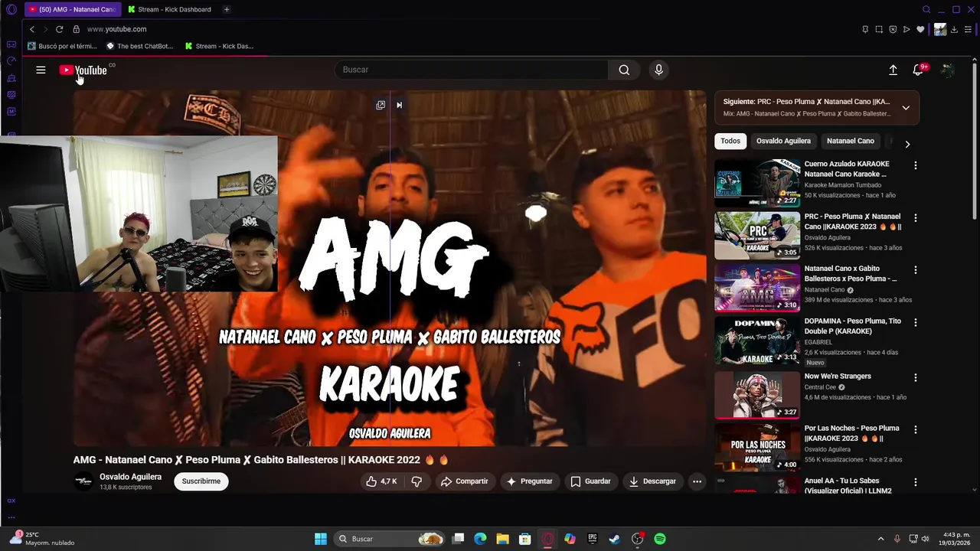Show hidden system tray icons chevron
980x551 pixels.
[880, 539]
